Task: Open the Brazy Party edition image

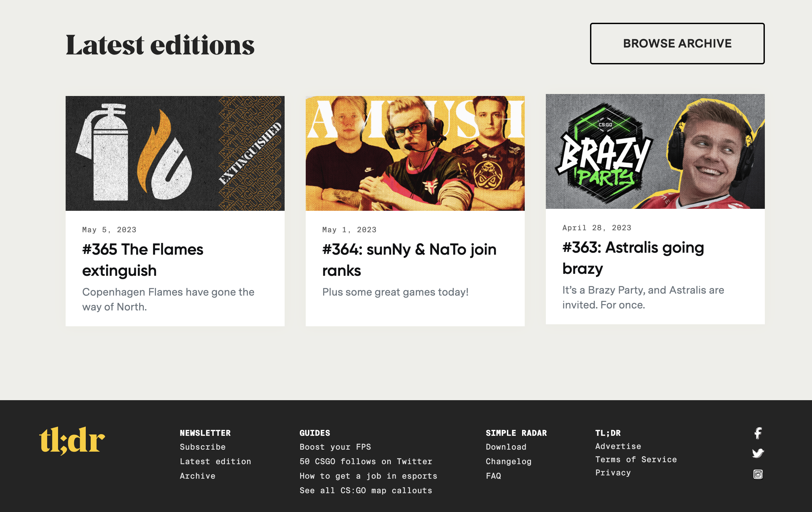Action: (655, 151)
